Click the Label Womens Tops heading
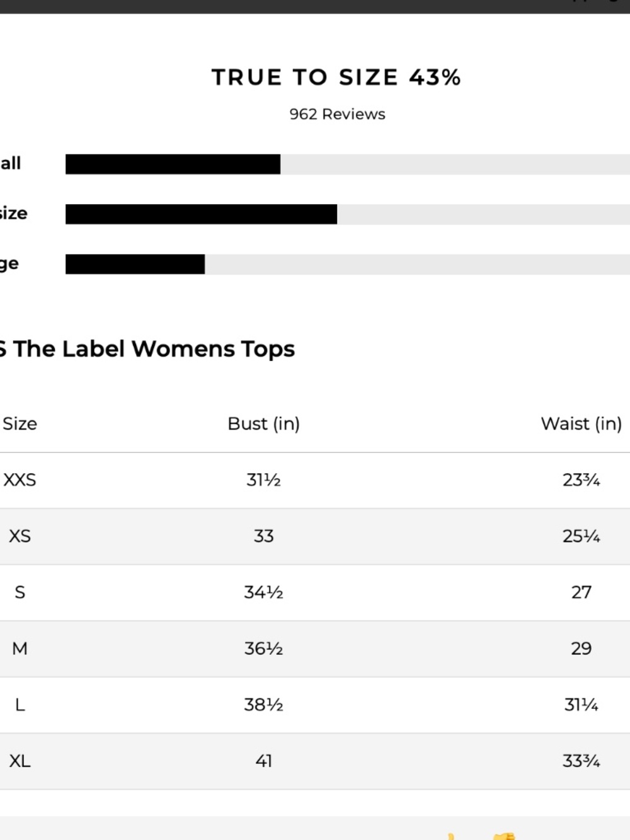Viewport: 630px width, 840px height. coord(147,349)
